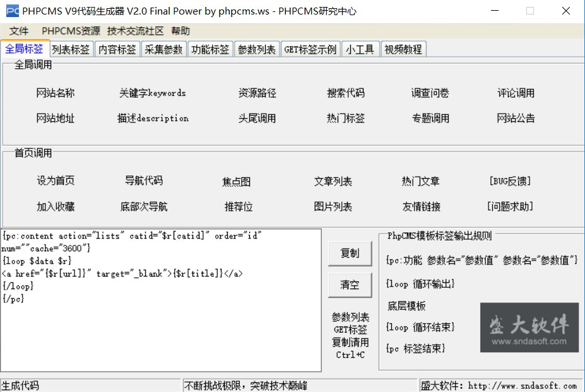Click the 文章列表 item

click(x=333, y=181)
